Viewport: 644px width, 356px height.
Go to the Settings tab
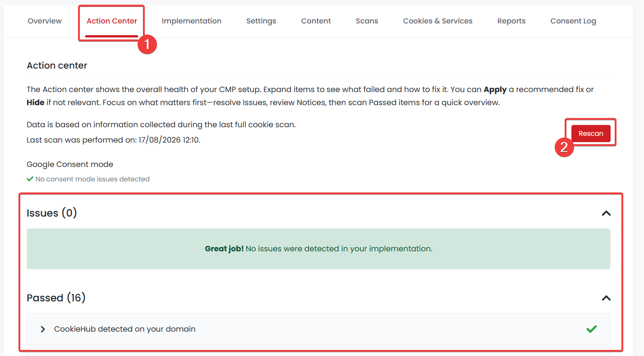pyautogui.click(x=261, y=21)
